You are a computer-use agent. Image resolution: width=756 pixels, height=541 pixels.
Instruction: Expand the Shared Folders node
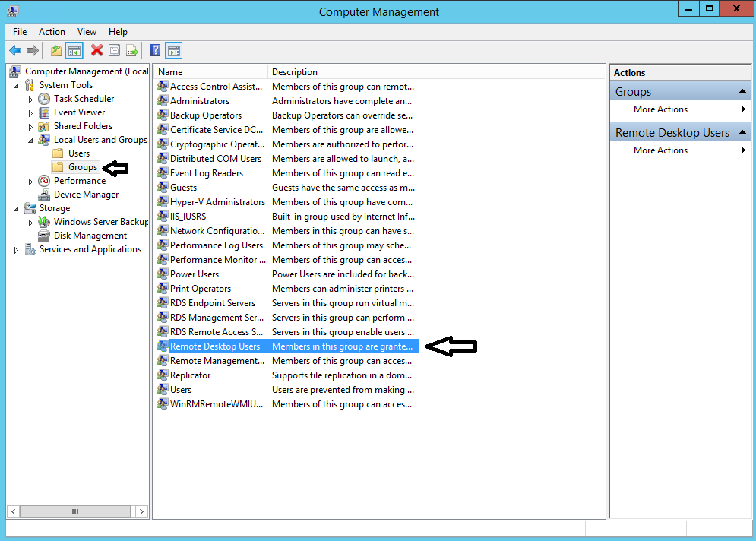click(30, 127)
